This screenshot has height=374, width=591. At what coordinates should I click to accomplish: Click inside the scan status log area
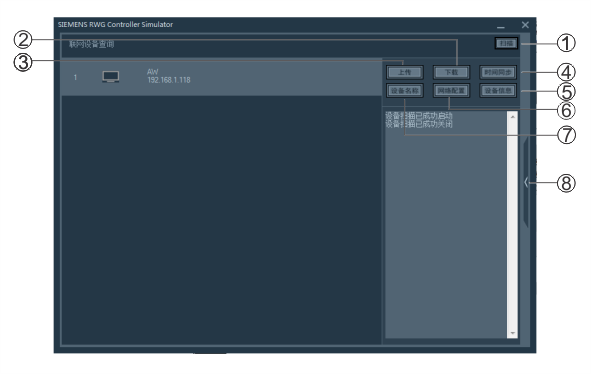(446, 225)
